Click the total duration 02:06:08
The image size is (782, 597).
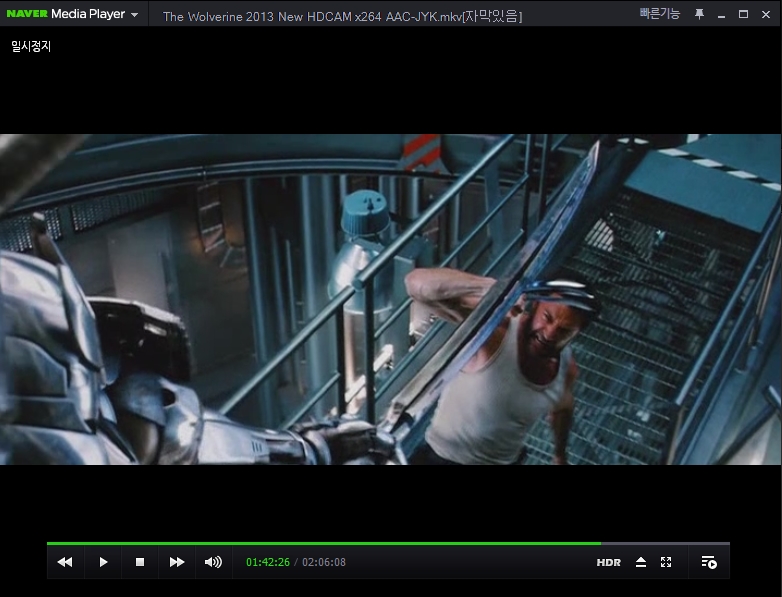[324, 562]
